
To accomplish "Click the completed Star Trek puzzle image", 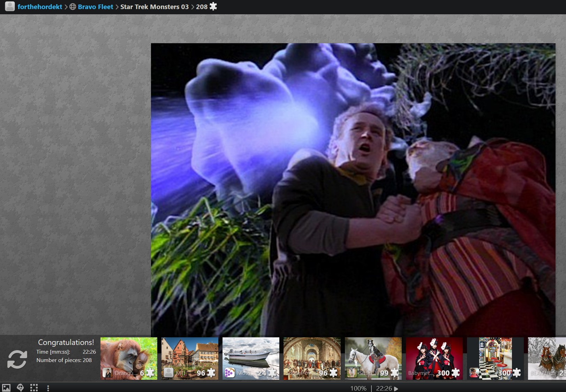I will coord(353,189).
